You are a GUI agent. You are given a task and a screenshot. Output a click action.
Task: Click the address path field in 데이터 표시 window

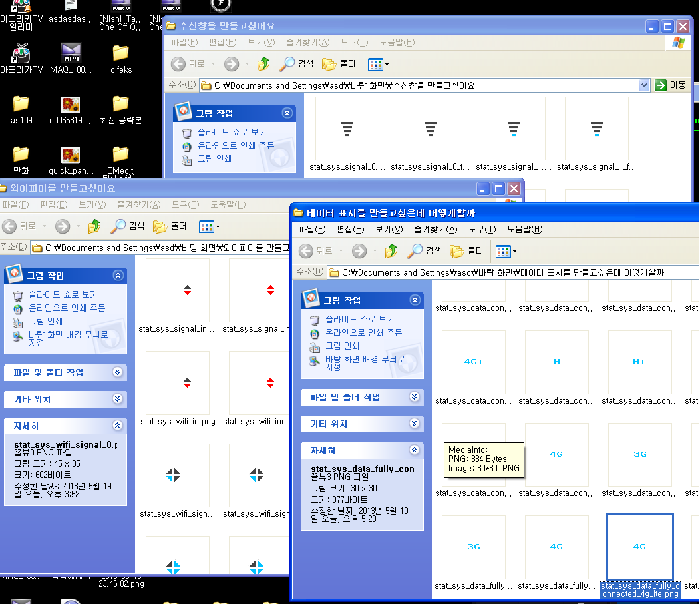(x=499, y=272)
